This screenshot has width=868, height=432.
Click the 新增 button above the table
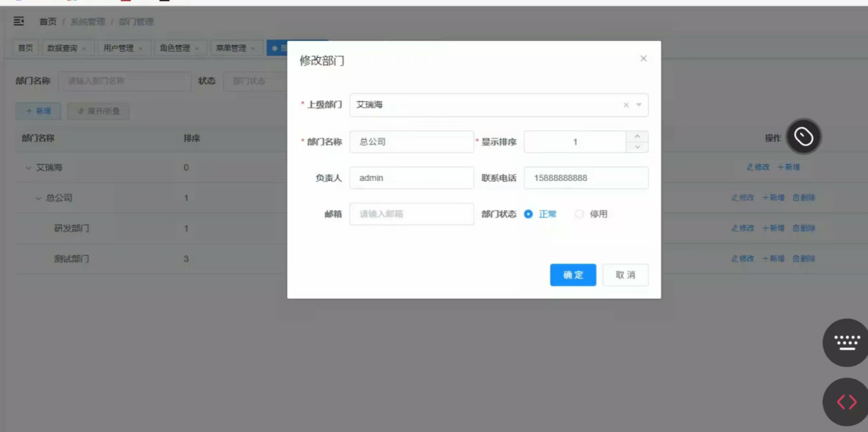(38, 111)
